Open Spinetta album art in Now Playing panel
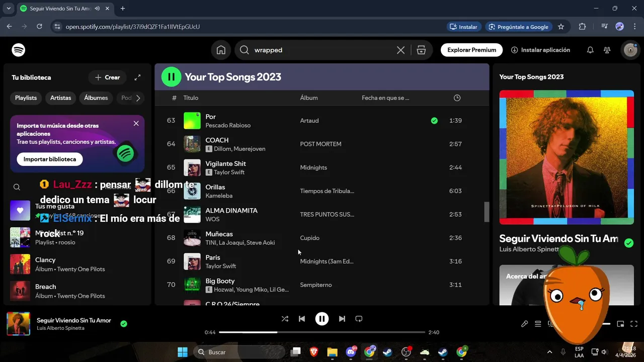 567,157
